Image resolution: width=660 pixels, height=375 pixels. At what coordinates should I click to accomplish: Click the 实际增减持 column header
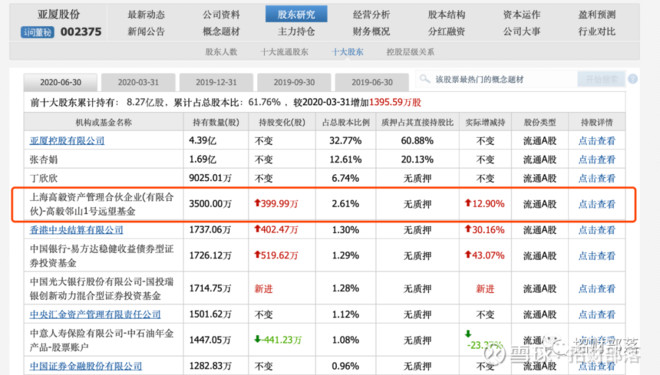pyautogui.click(x=485, y=122)
